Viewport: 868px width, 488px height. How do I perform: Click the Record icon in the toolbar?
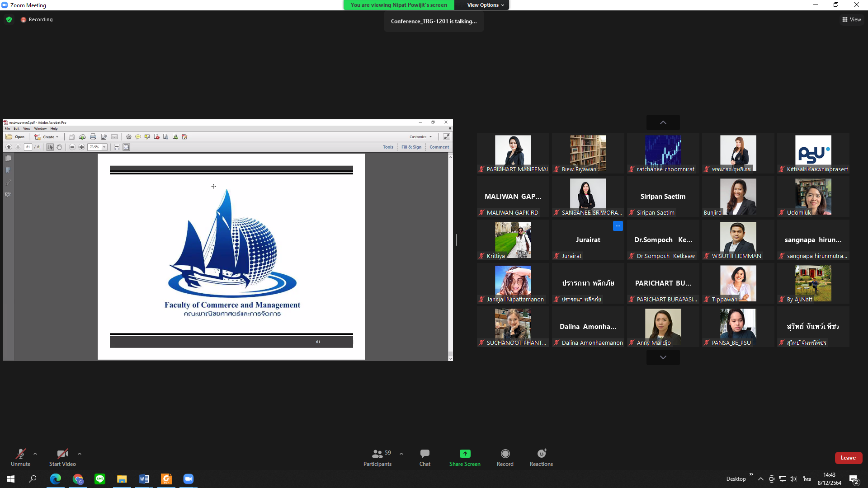coord(505,453)
